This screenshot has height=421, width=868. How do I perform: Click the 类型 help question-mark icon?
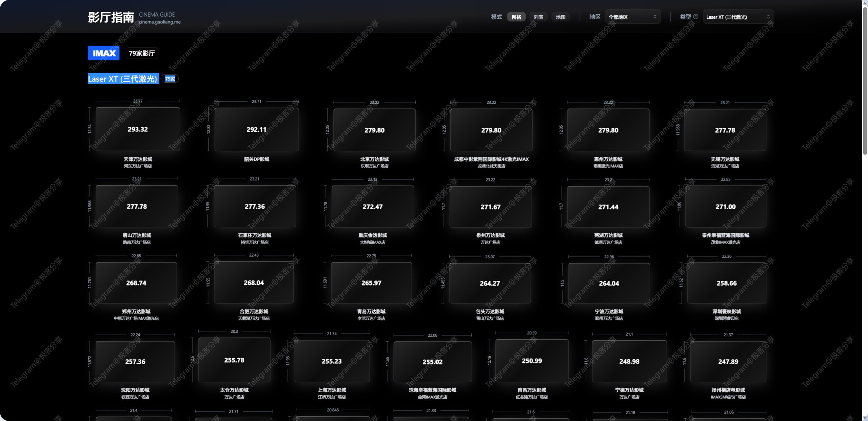pyautogui.click(x=695, y=17)
